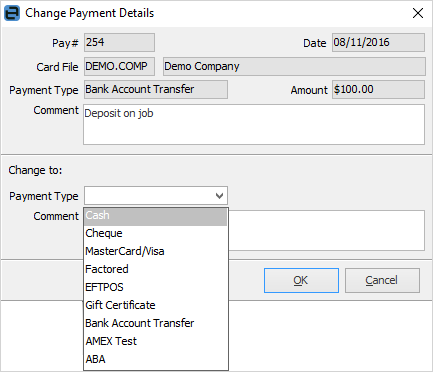
Task: Focus the Pay# field showing 254
Action: [119, 42]
